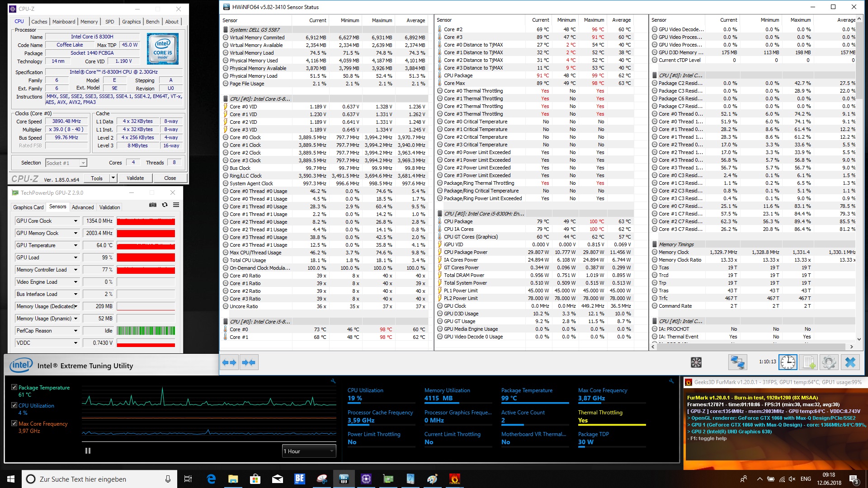
Task: Open the 1 Hour time range dropdown
Action: point(309,451)
